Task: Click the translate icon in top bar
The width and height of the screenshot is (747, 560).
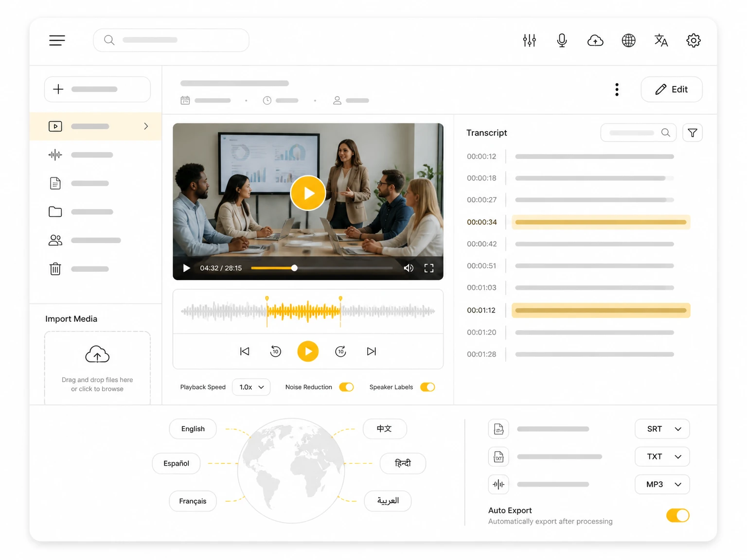Action: 661,40
